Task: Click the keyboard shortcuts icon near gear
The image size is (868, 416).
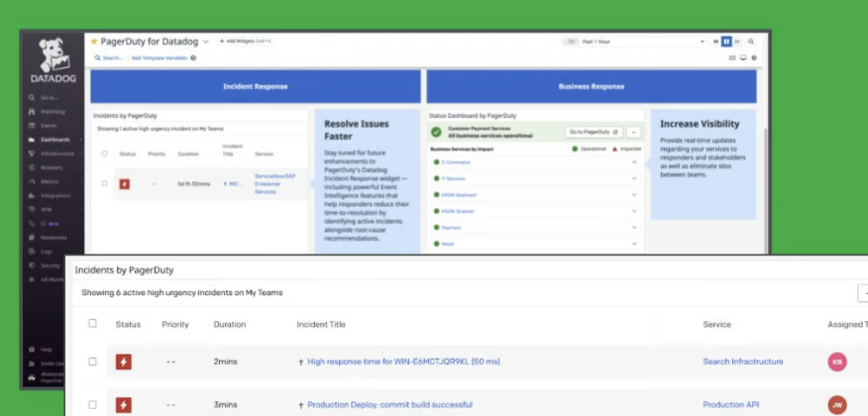Action: (x=733, y=57)
